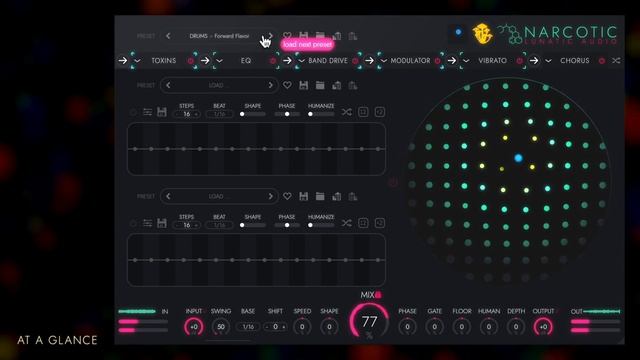This screenshot has height=360, width=640.
Task: Open dropdown chevron before TOXINS
Action: 138,61
